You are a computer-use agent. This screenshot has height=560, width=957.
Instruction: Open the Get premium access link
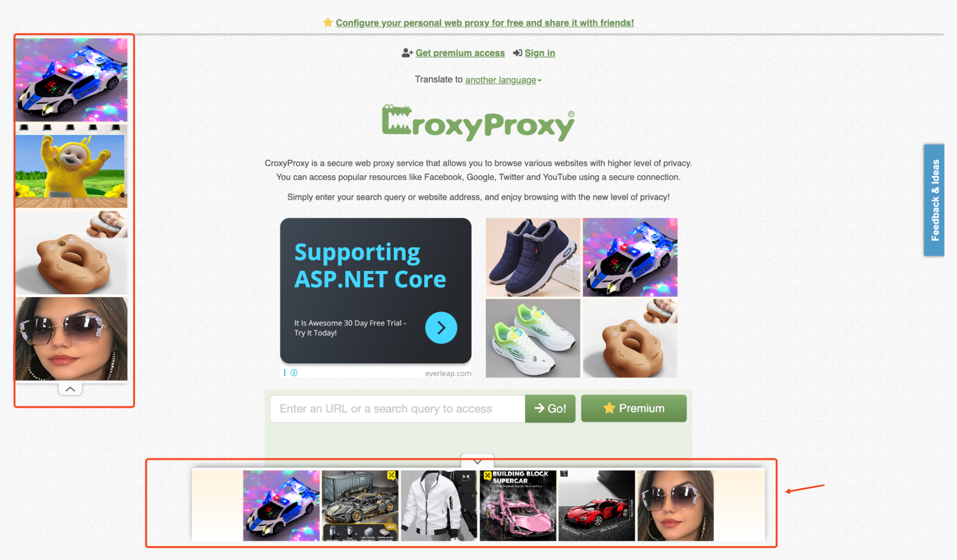click(460, 53)
